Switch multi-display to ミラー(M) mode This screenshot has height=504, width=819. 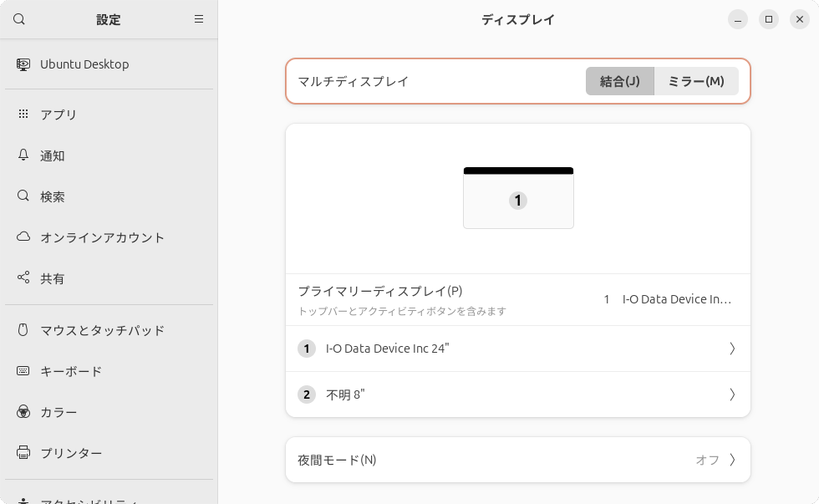point(695,81)
